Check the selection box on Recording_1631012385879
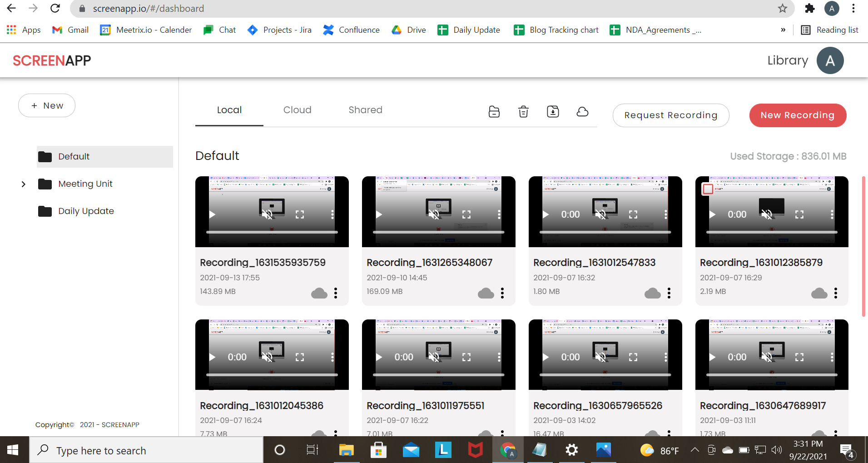 pyautogui.click(x=708, y=189)
